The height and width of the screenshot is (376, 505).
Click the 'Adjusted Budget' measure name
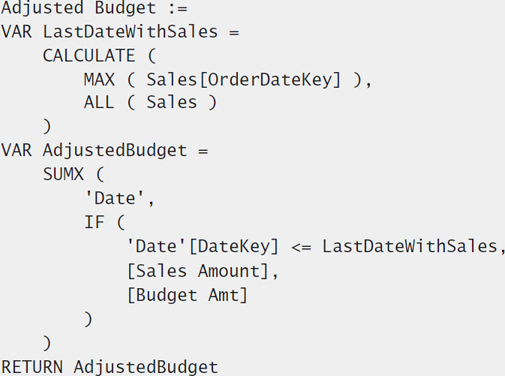tap(79, 8)
